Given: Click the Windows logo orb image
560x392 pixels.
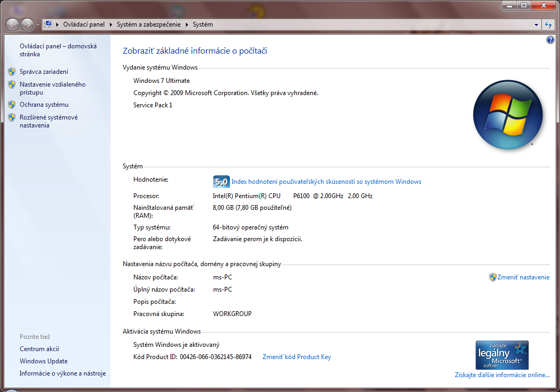Looking at the screenshot, I should (508, 115).
